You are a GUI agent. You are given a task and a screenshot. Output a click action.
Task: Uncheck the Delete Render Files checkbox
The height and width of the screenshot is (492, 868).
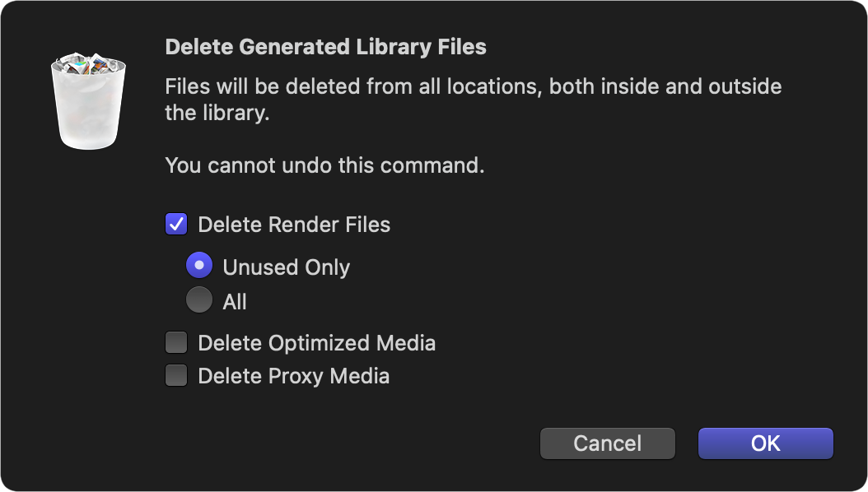click(x=176, y=225)
